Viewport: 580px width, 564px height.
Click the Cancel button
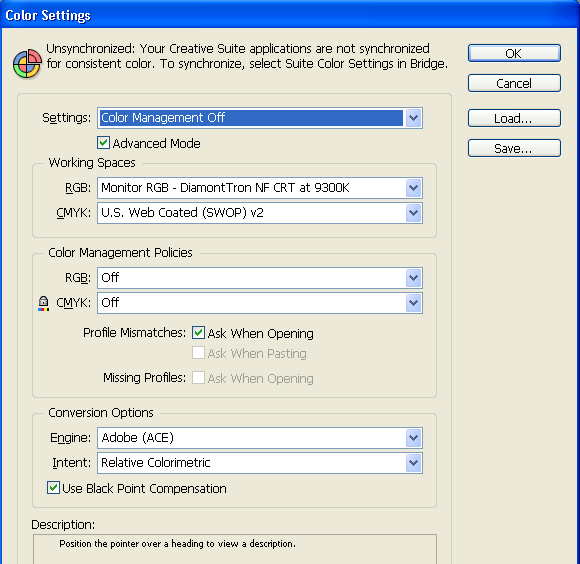(514, 83)
